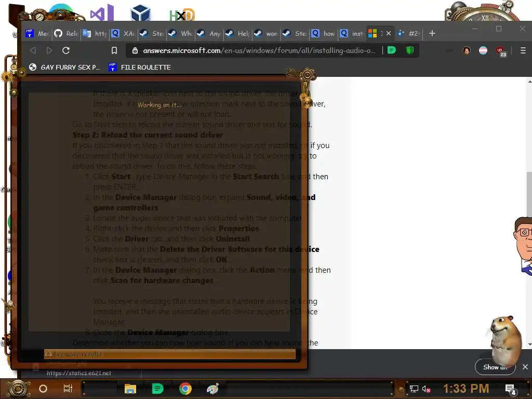532x399 pixels.
Task: Click the padlock site security icon
Action: coord(135,50)
